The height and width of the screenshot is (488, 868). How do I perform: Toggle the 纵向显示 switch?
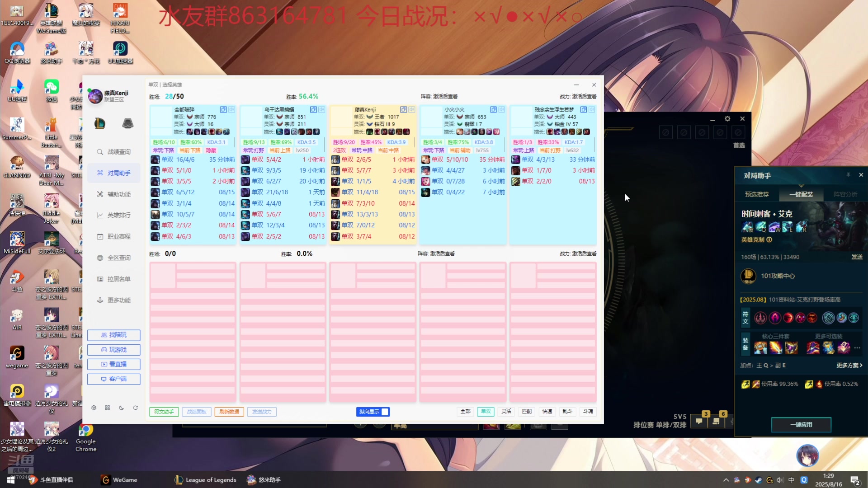(x=373, y=412)
